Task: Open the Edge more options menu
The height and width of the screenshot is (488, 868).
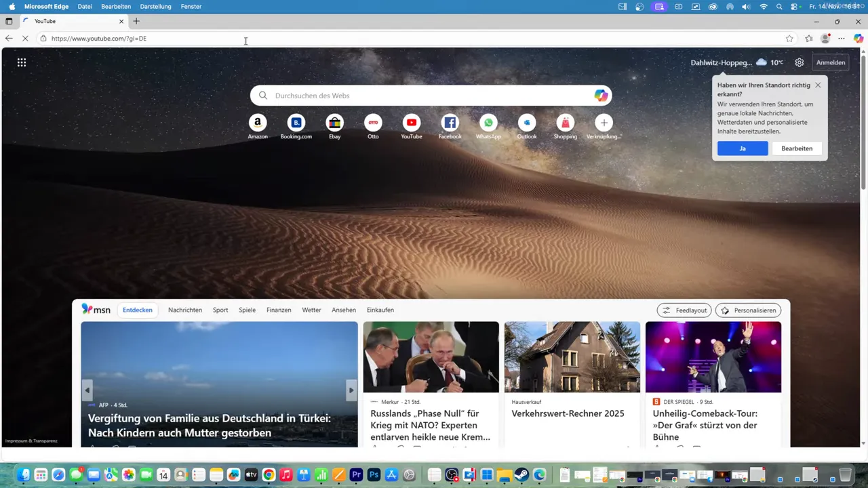Action: tap(841, 39)
